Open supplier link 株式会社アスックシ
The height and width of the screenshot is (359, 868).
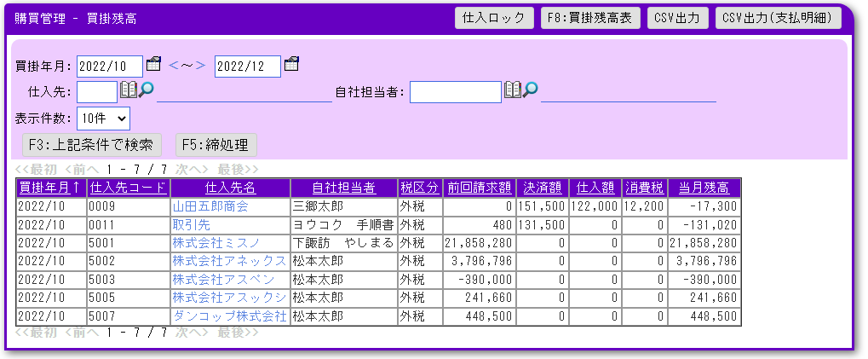point(229,298)
